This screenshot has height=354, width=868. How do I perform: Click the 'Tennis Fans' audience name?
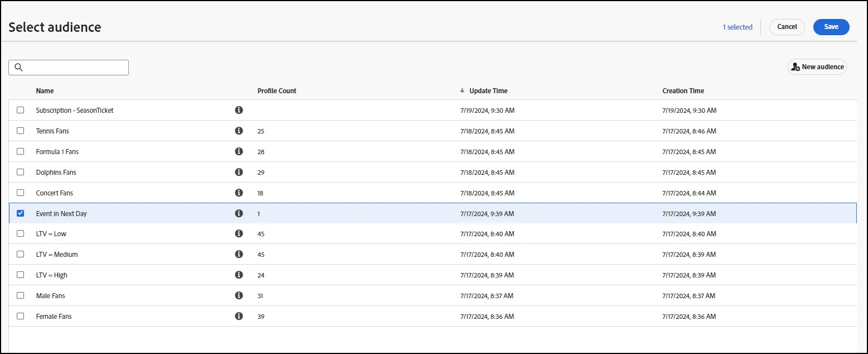[52, 131]
